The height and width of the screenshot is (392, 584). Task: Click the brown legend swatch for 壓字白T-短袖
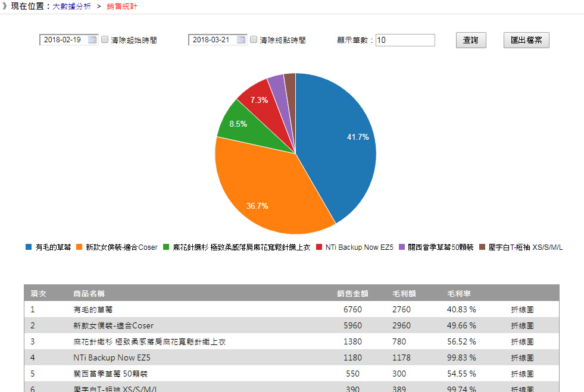coord(482,247)
